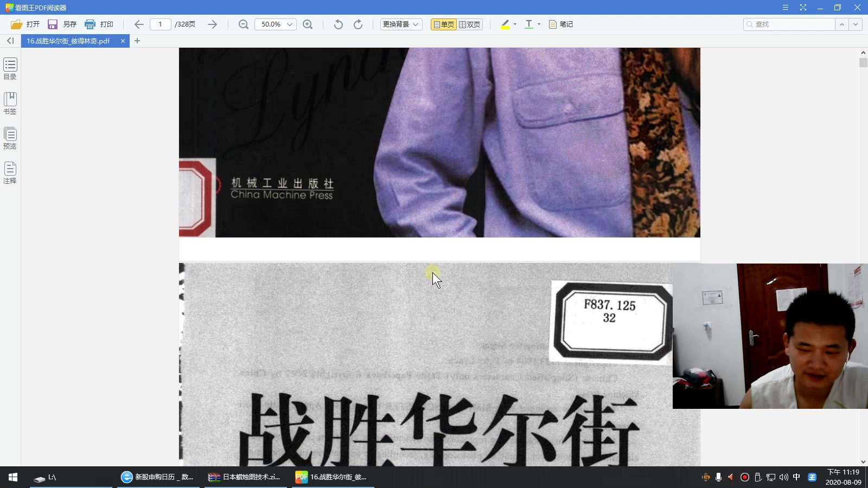Viewport: 868px width, 488px height.
Task: Click the red record tray icon
Action: (745, 477)
